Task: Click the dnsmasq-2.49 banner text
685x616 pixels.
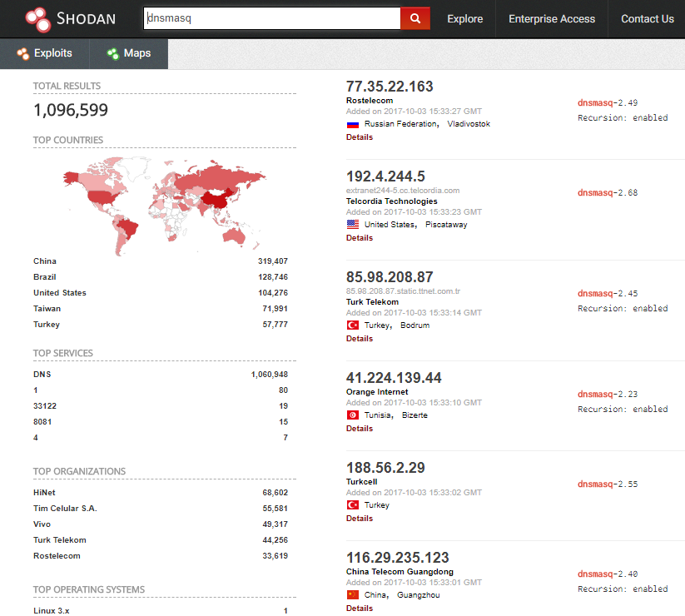Action: tap(608, 103)
